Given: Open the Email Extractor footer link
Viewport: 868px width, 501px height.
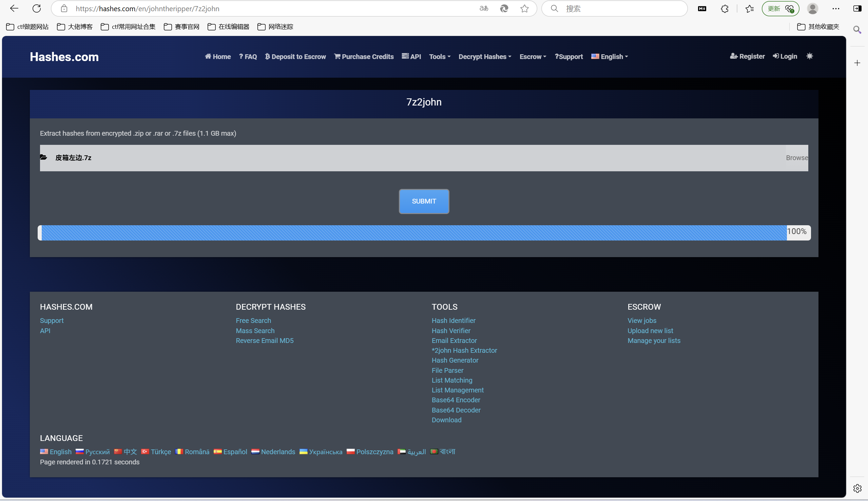Looking at the screenshot, I should (454, 341).
